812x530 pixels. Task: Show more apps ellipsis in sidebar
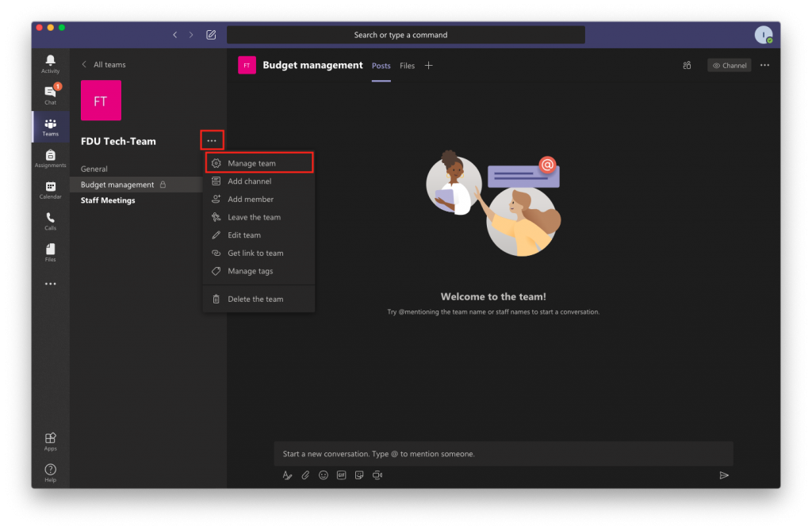[x=50, y=284]
